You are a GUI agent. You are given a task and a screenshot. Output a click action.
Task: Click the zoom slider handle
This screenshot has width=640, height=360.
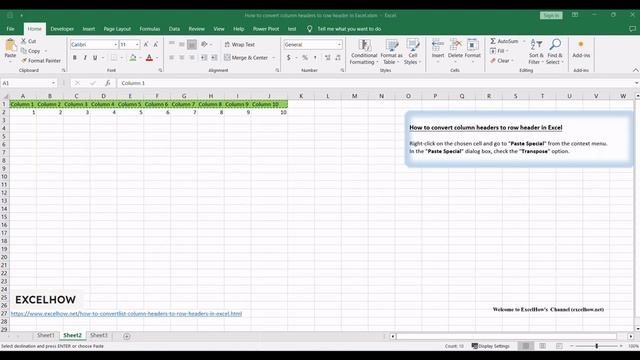click(x=596, y=346)
